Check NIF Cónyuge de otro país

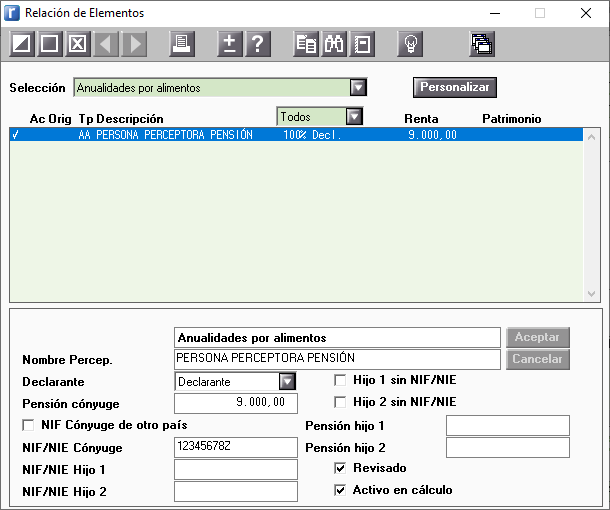[x=28, y=425]
